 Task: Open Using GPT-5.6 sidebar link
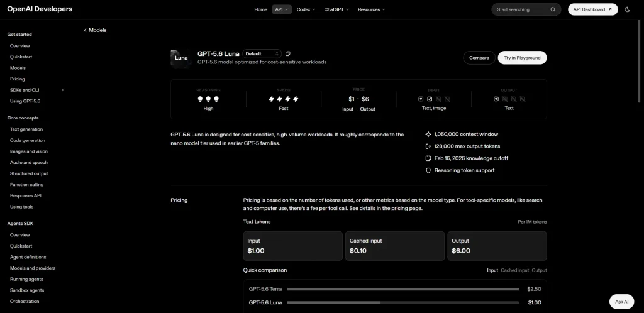click(x=25, y=101)
